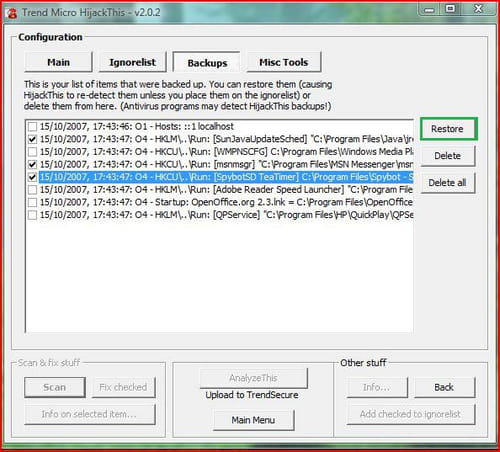Click the Delete button
The height and width of the screenshot is (452, 500).
448,156
